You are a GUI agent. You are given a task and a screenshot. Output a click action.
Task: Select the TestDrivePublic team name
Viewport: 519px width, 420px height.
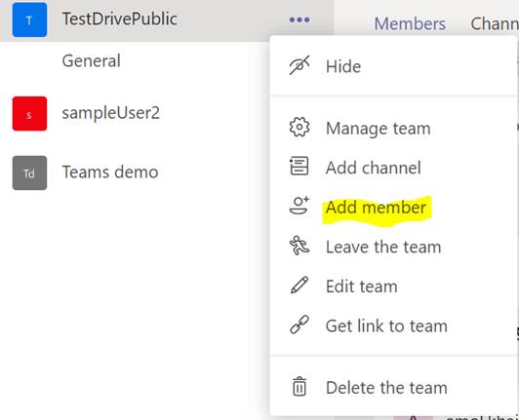pos(119,19)
